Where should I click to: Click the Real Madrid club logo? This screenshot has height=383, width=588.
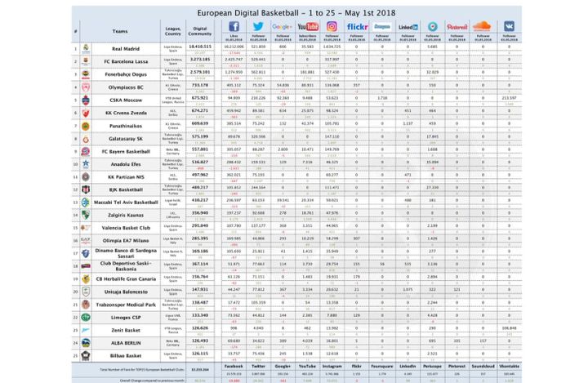point(86,49)
